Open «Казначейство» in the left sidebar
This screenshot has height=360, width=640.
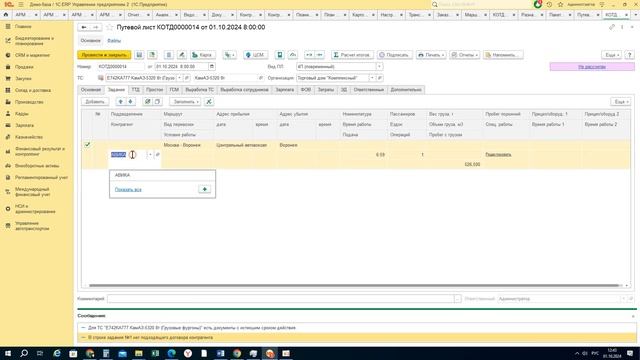29,137
